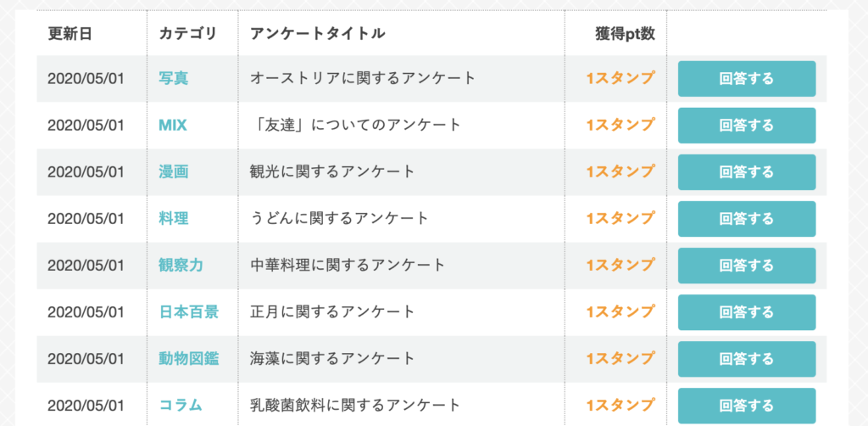868x426 pixels.
Task: Open the コラム category link
Action: (x=181, y=406)
